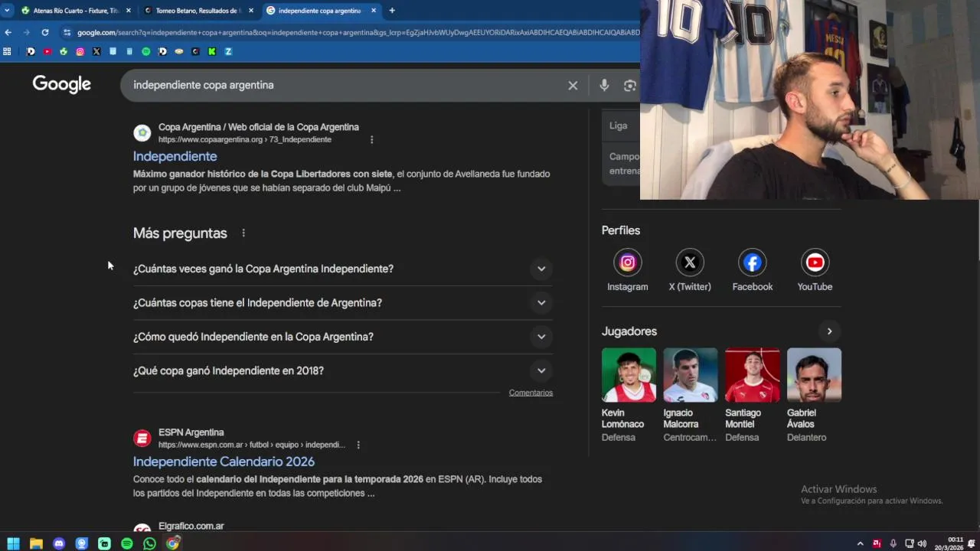
Task: View Santiago Montiel player card
Action: click(x=753, y=396)
